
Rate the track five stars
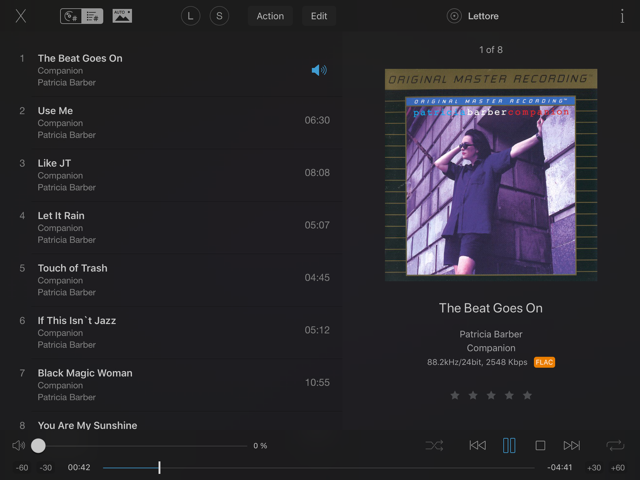coord(527,395)
